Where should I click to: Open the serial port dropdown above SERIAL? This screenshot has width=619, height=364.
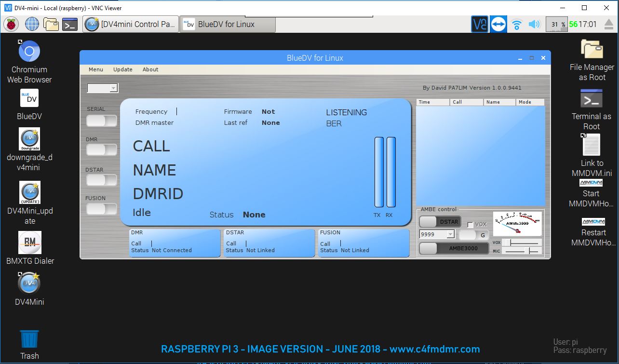(102, 88)
